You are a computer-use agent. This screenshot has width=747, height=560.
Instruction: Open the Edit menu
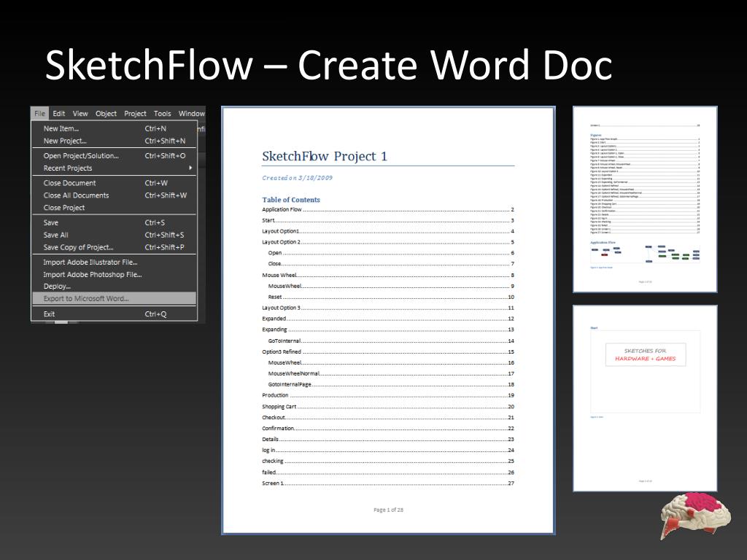point(59,113)
